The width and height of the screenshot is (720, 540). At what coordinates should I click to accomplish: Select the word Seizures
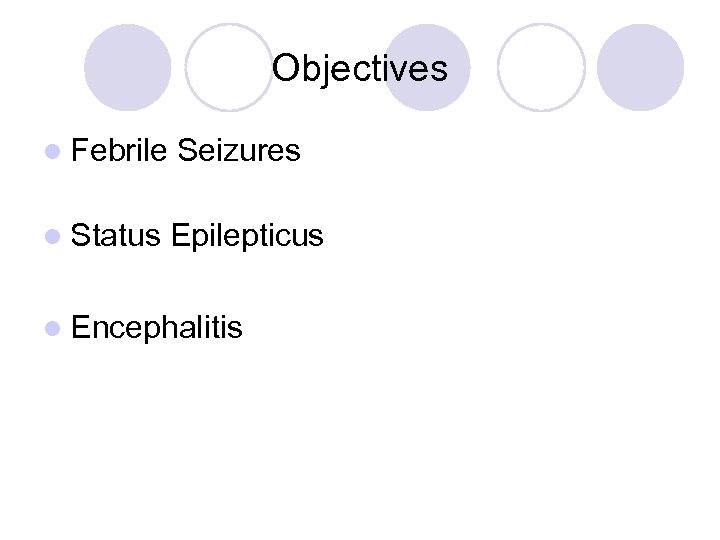(x=237, y=151)
